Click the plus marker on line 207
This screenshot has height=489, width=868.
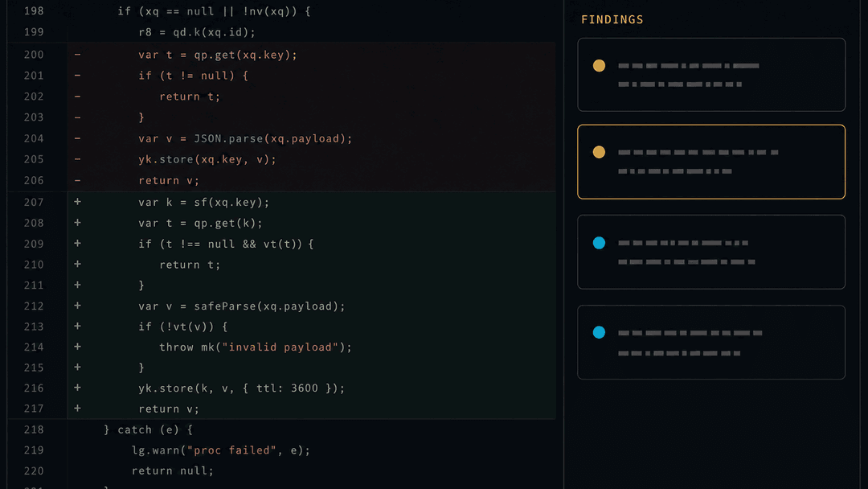pos(77,202)
